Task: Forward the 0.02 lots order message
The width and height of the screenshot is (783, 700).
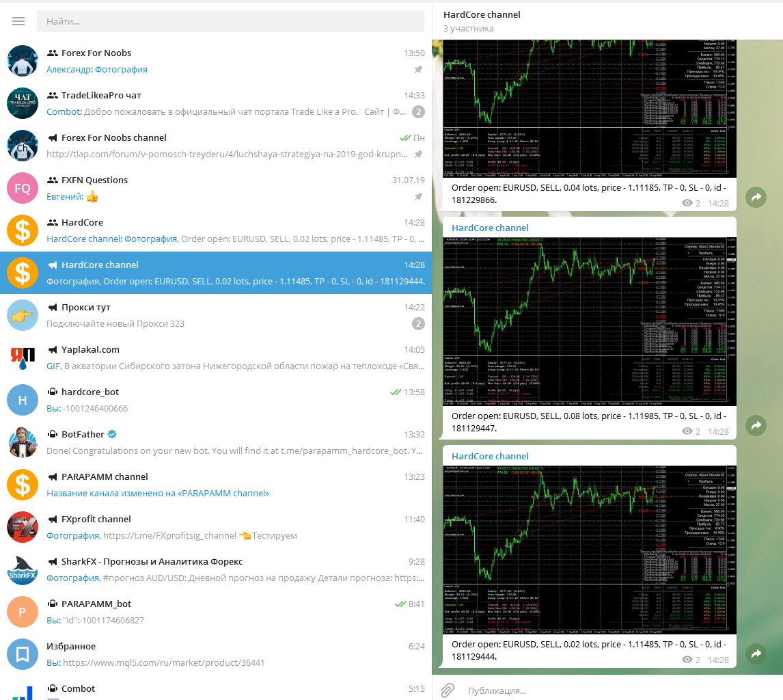Action: (756, 654)
